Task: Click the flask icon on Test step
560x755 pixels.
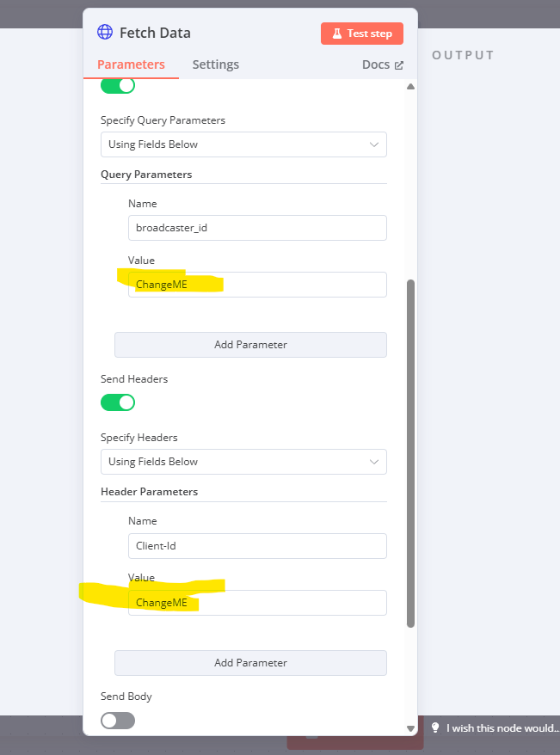Action: coord(337,34)
